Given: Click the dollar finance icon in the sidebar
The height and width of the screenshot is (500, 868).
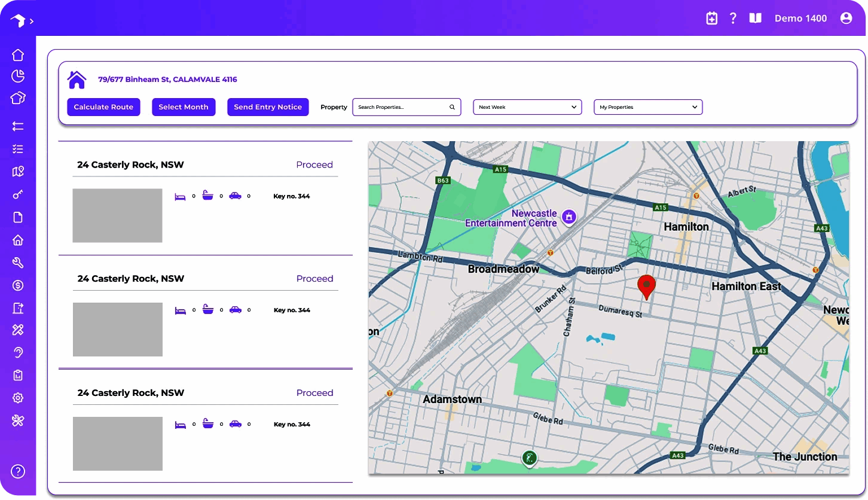Looking at the screenshot, I should click(18, 285).
